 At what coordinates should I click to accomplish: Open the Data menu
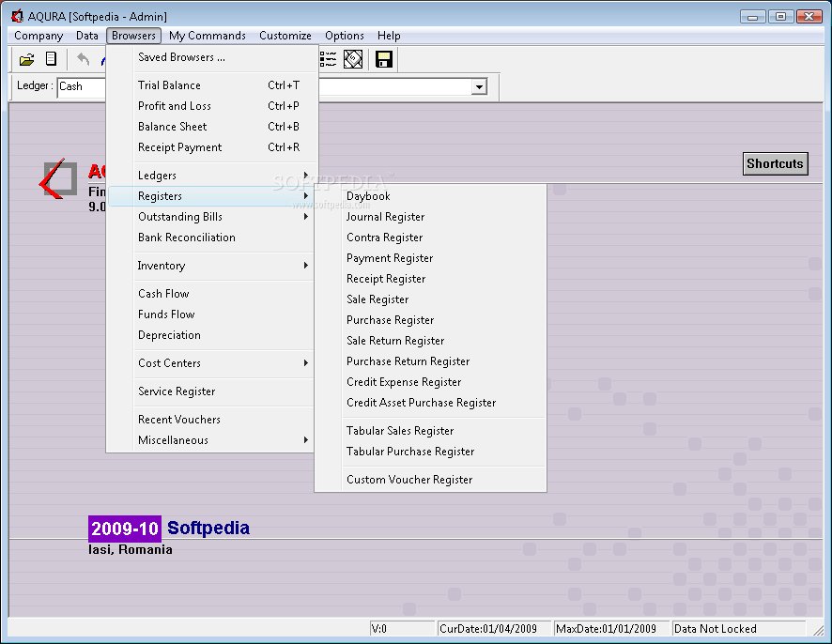[87, 36]
